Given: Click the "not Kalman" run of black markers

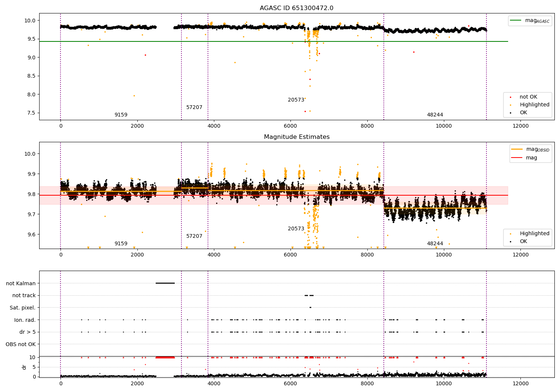Looking at the screenshot, I should [x=165, y=283].
